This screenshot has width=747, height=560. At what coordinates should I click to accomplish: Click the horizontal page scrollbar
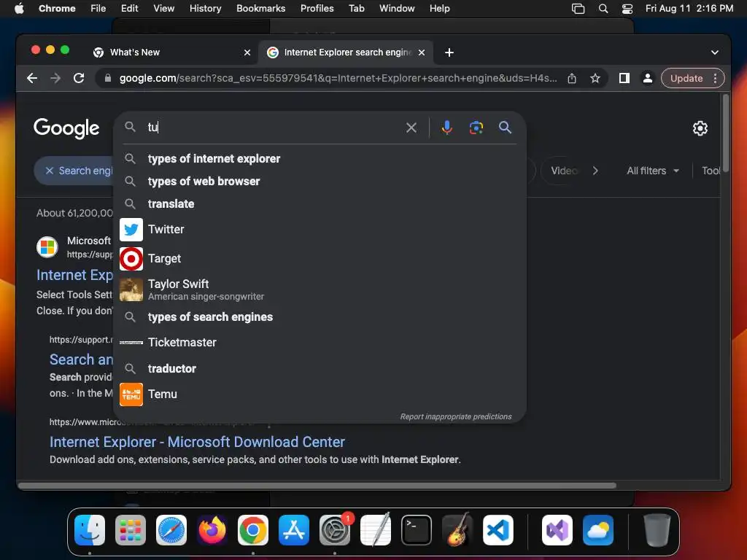click(x=317, y=486)
